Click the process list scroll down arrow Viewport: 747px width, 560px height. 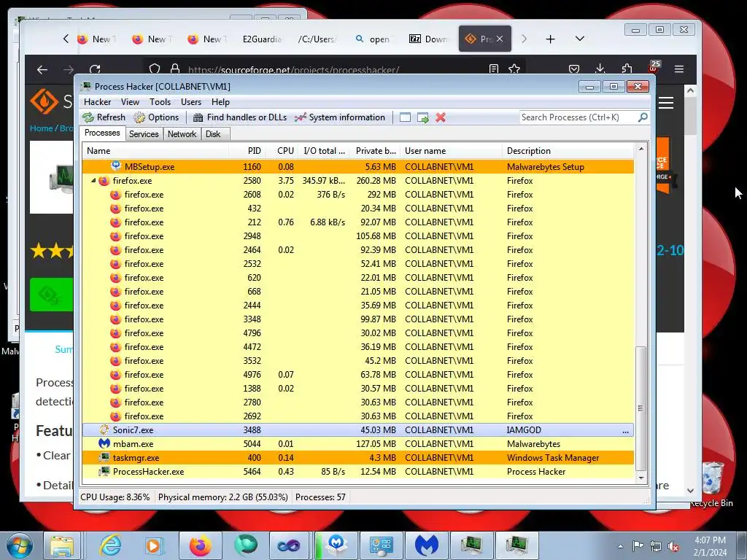(x=641, y=478)
